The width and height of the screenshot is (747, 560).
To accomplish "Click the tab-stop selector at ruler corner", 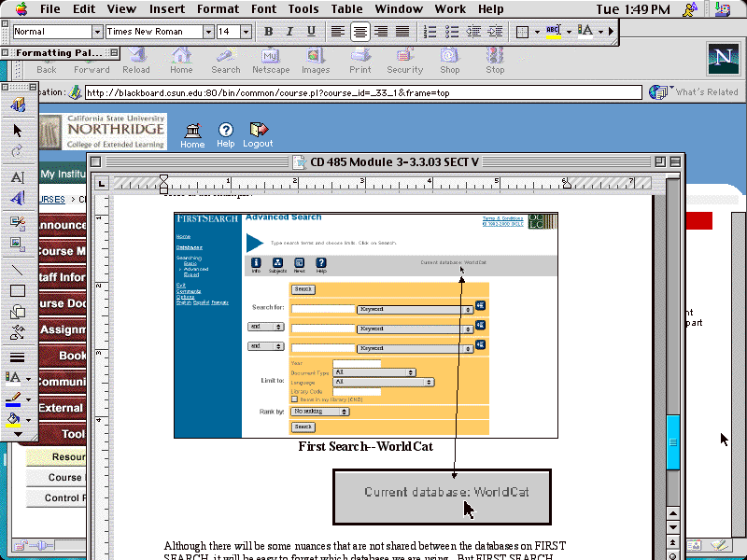I will tap(101, 183).
